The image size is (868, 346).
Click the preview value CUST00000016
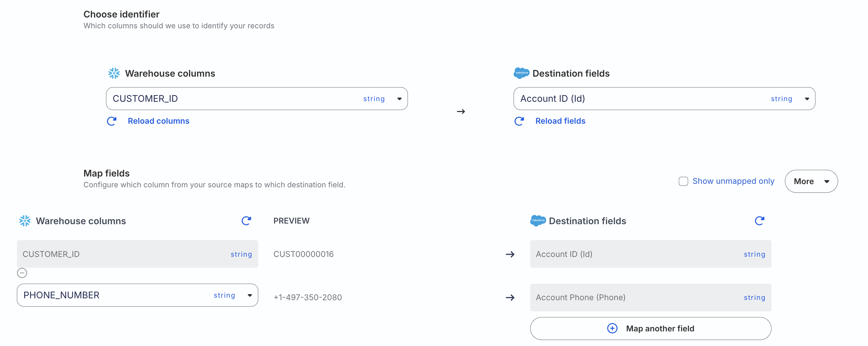[x=303, y=254]
